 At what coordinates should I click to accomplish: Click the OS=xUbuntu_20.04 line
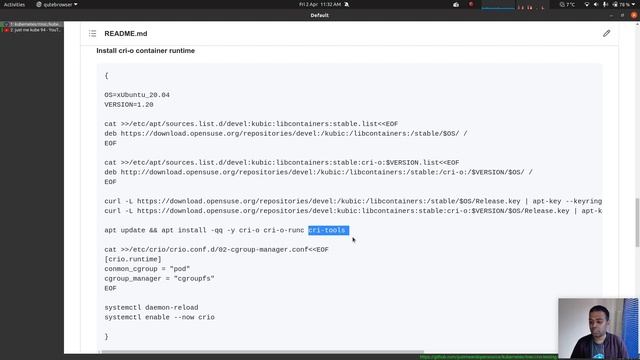[x=137, y=95]
